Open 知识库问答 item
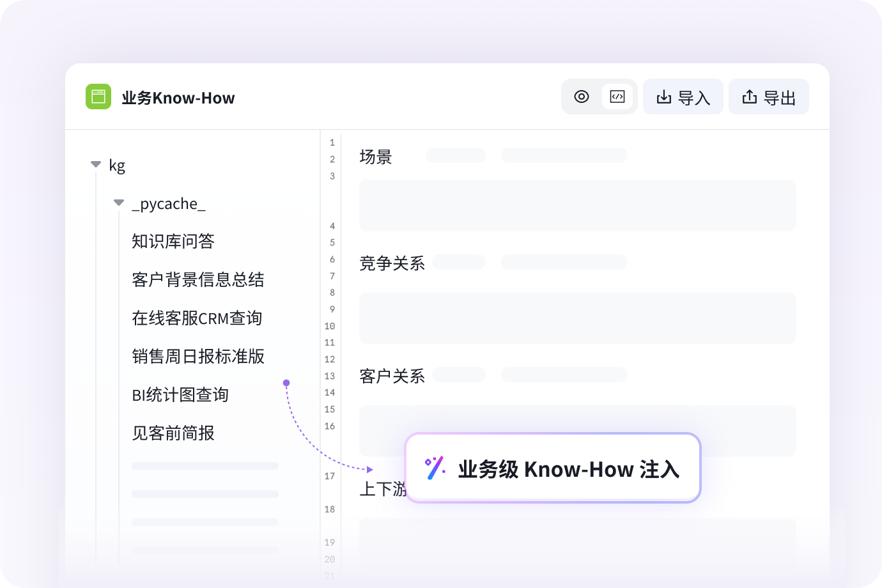The image size is (882, 588). click(x=173, y=241)
